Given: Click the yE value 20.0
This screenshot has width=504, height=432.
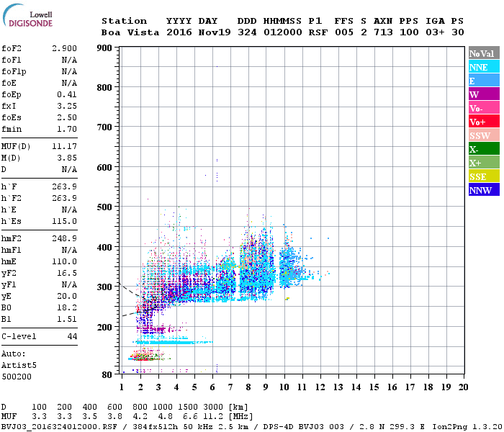Looking at the screenshot, I should pyautogui.click(x=67, y=297).
